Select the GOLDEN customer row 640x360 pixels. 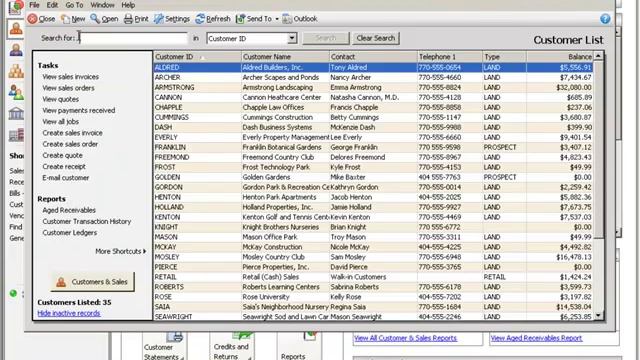373,177
